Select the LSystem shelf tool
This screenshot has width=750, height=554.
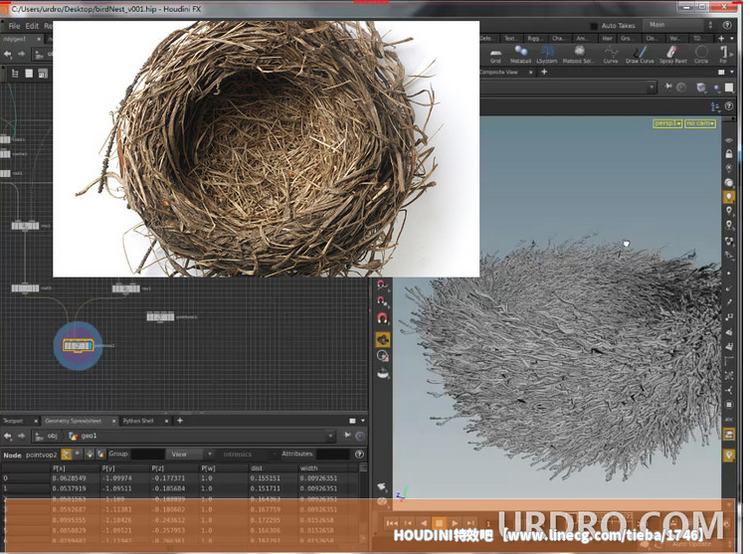(547, 55)
